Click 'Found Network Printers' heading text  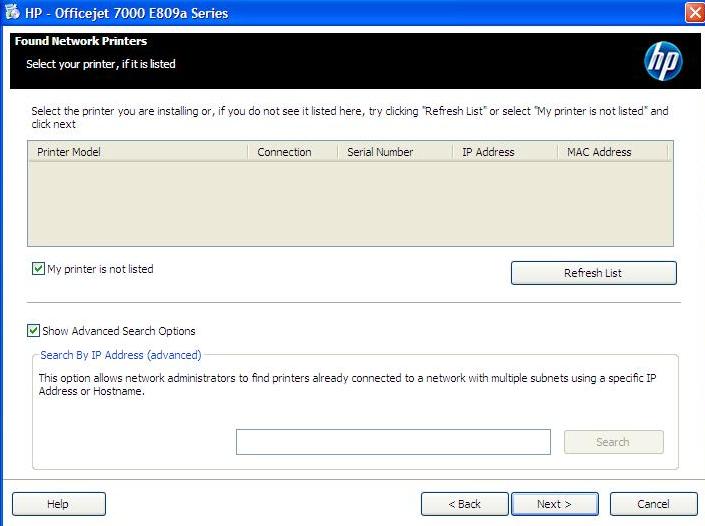(81, 41)
